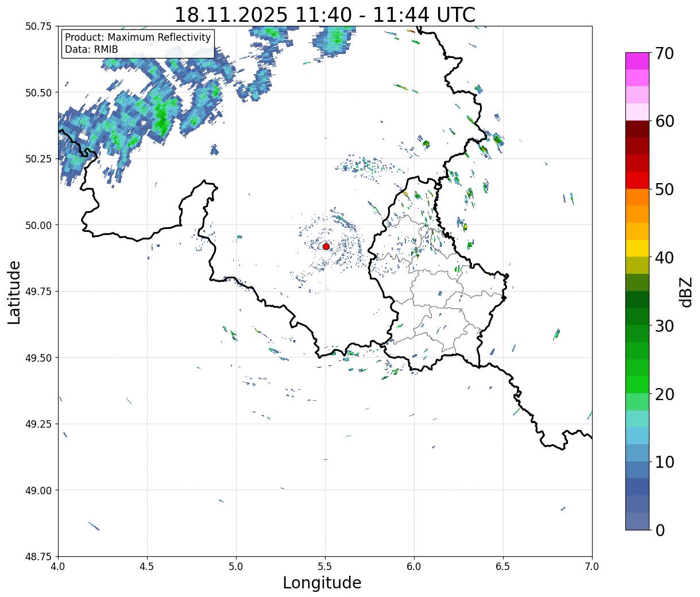
Task: Click the dark green 30 dBZ colorbar segment
Action: pos(637,316)
